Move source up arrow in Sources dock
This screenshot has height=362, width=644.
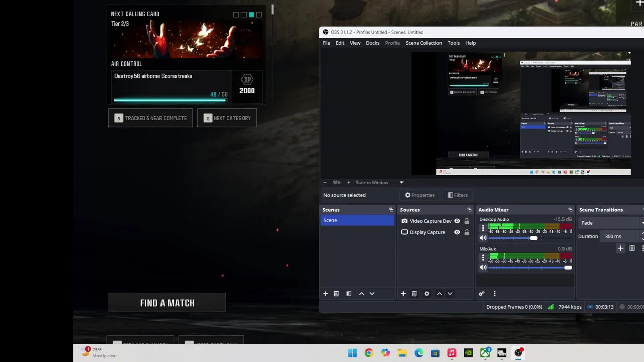439,294
